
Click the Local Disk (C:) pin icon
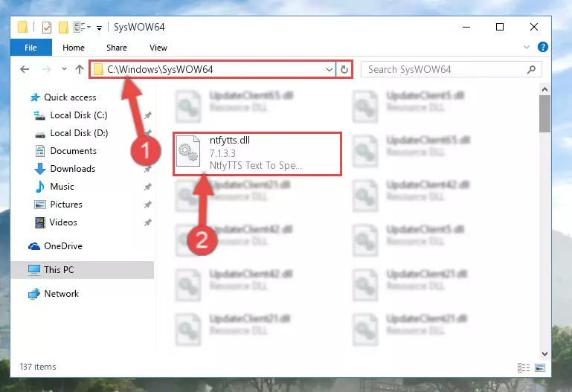148,115
